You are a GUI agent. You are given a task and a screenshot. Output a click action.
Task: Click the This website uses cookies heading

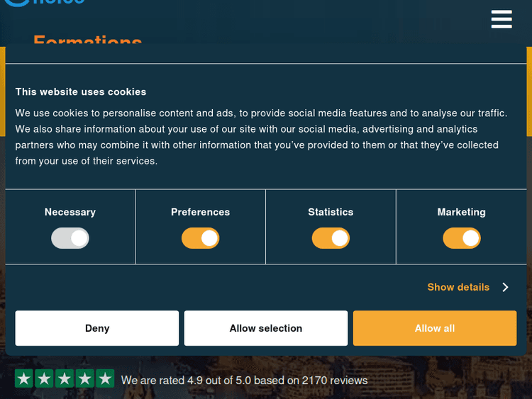(x=81, y=91)
